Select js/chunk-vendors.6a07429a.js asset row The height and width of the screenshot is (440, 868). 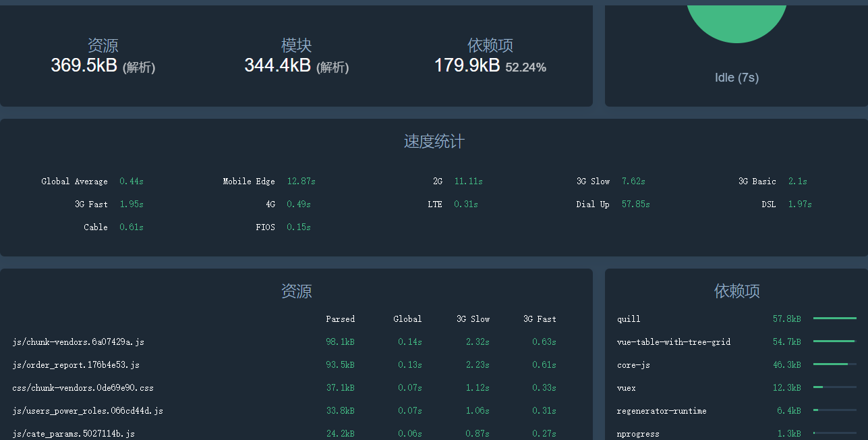coord(296,342)
